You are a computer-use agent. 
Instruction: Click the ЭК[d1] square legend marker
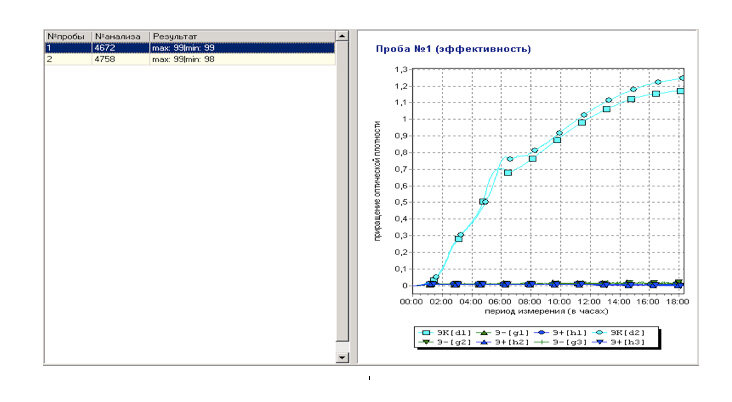tap(425, 331)
